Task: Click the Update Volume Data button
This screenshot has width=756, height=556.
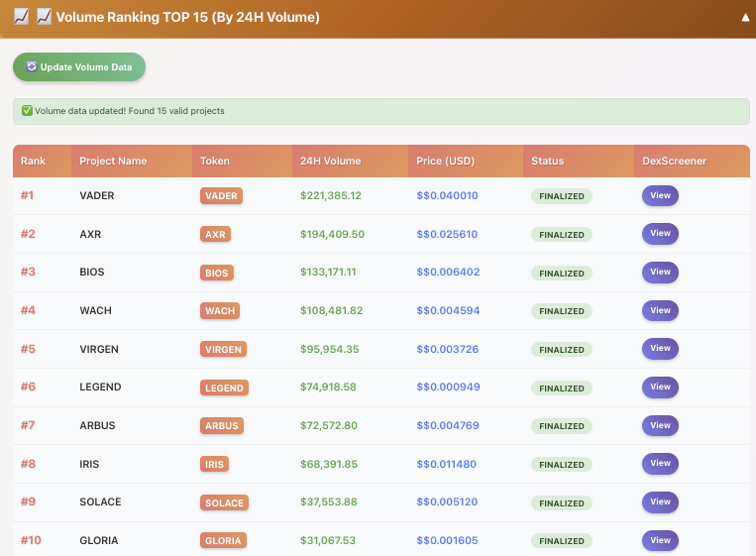Action: (79, 67)
